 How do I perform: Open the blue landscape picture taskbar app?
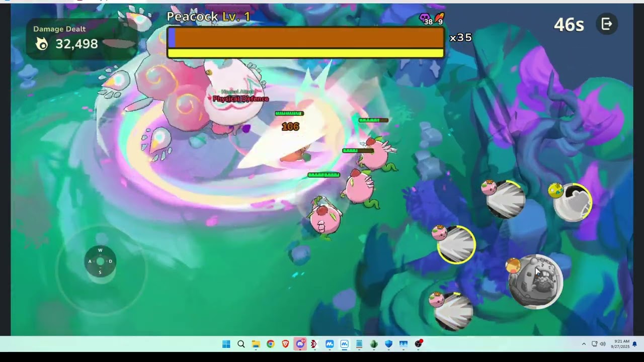click(x=404, y=344)
